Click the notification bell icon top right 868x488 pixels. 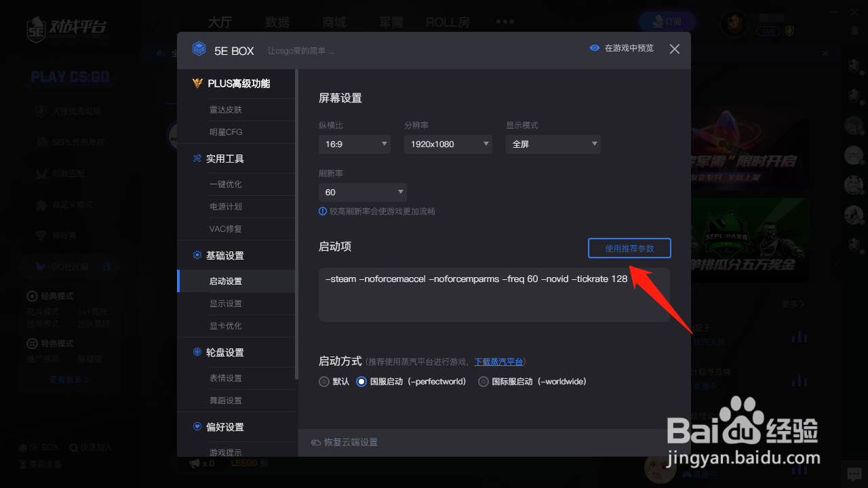853,30
